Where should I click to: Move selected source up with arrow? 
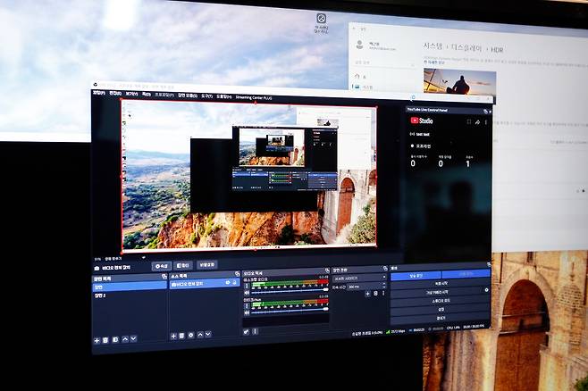click(x=201, y=336)
